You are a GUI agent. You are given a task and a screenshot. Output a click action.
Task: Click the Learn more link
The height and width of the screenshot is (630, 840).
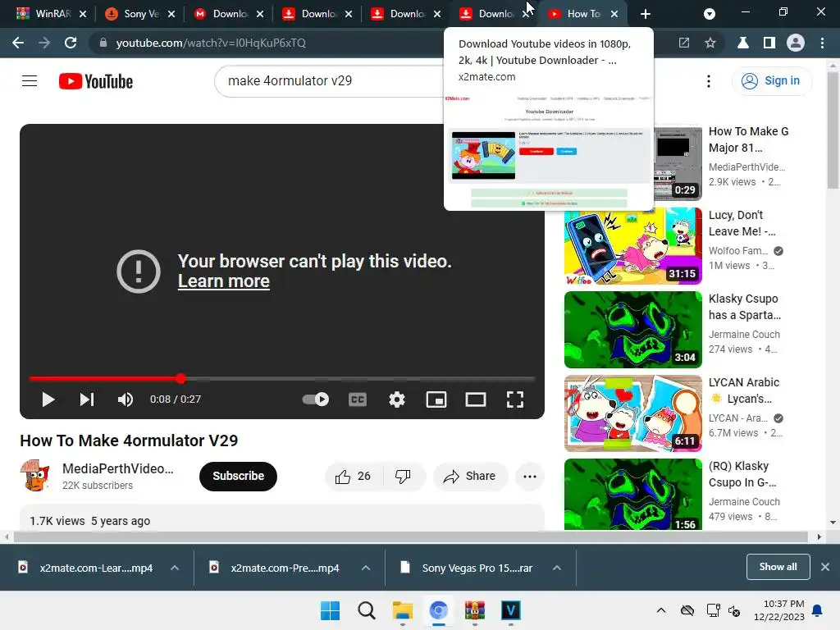(x=223, y=281)
